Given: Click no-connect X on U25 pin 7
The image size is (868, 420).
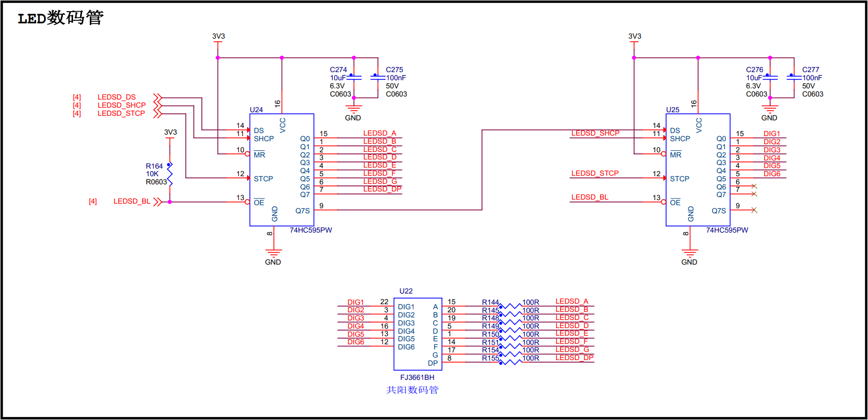Looking at the screenshot, I should click(x=754, y=194).
